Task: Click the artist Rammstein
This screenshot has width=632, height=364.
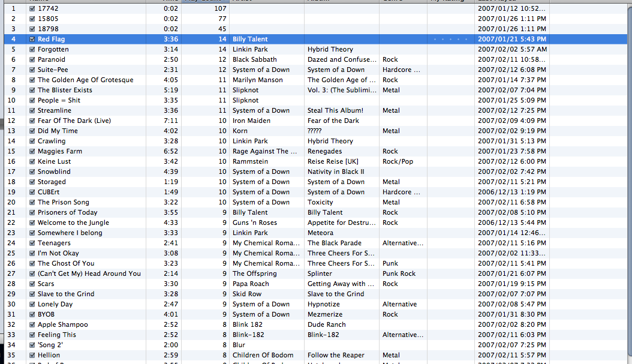Action: (250, 161)
